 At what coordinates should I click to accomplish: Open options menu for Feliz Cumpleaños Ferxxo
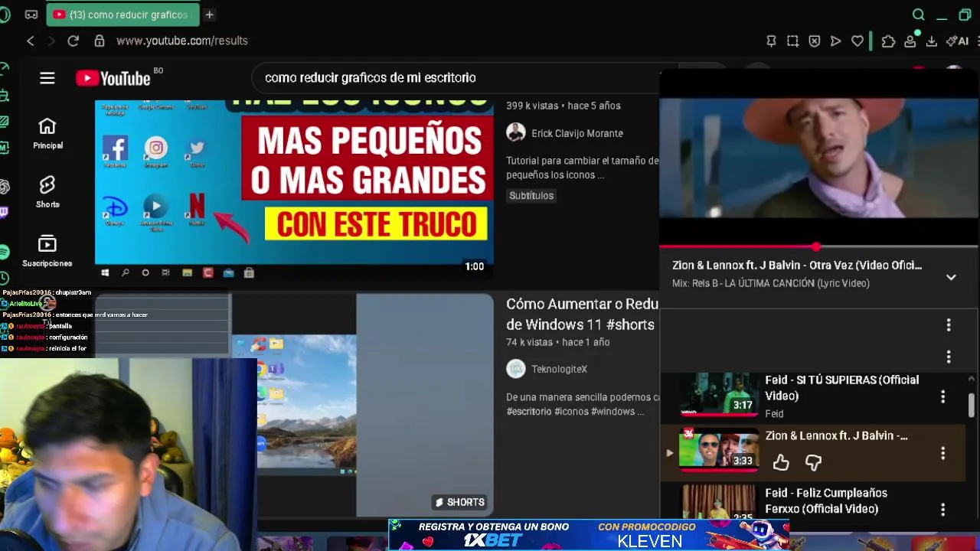point(943,509)
